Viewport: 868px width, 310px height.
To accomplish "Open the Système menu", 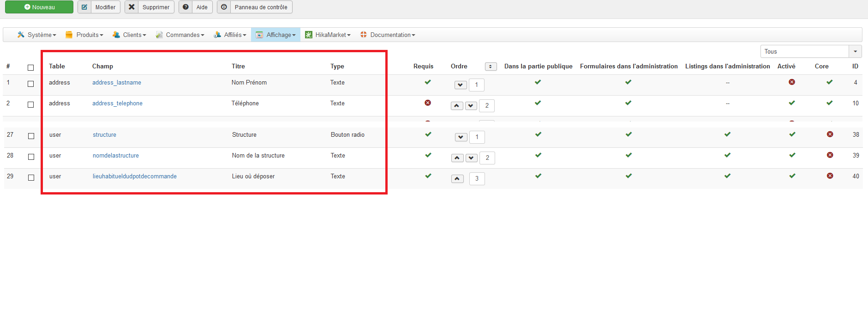I will click(36, 35).
